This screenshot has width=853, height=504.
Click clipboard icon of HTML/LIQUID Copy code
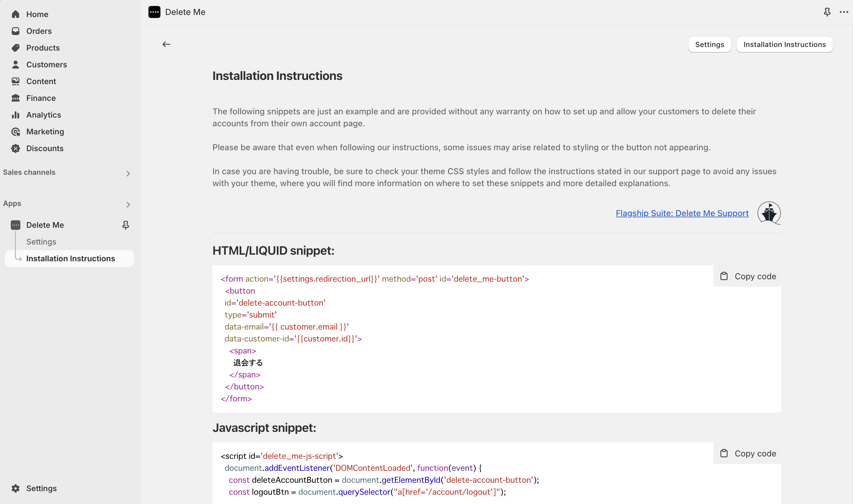click(x=724, y=276)
